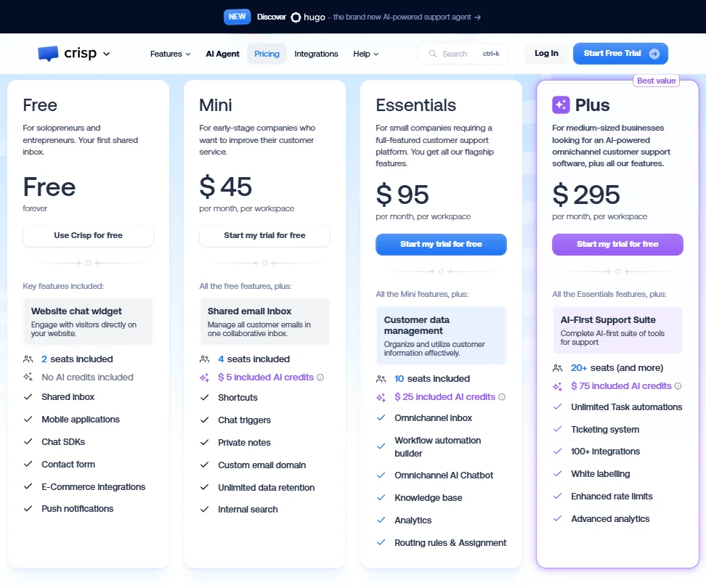Click sparkle icon beside $75 included credits
The height and width of the screenshot is (588, 706).
coord(557,386)
